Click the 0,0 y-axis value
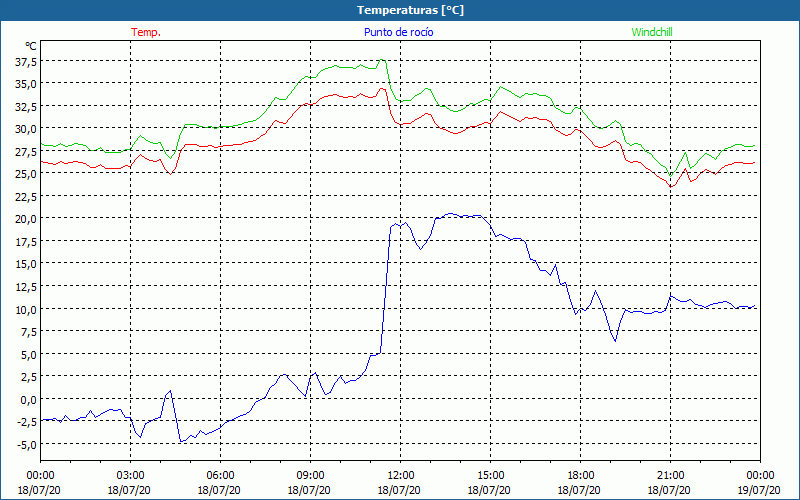The height and width of the screenshot is (500, 800). pyautogui.click(x=28, y=400)
